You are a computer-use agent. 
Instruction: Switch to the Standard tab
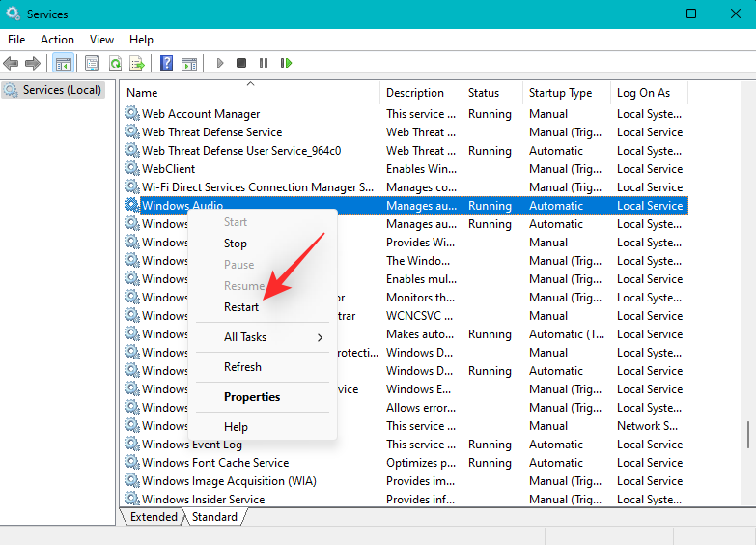click(214, 517)
